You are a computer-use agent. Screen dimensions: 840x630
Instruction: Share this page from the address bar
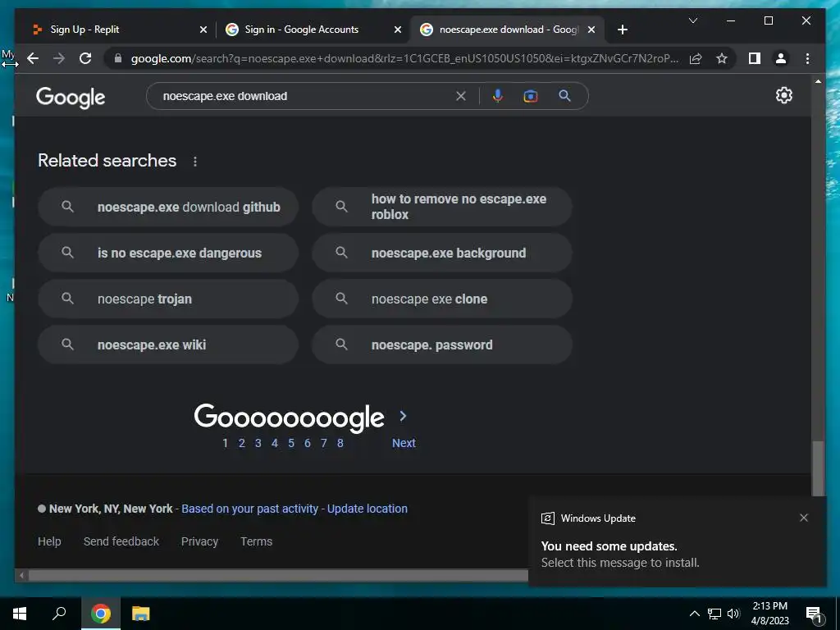(696, 58)
